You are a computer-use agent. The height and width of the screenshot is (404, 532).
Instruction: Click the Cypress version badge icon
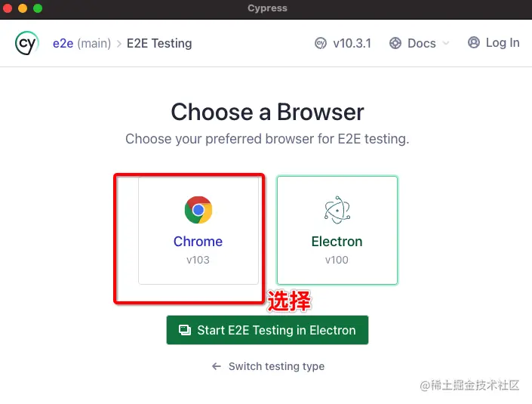[x=321, y=43]
